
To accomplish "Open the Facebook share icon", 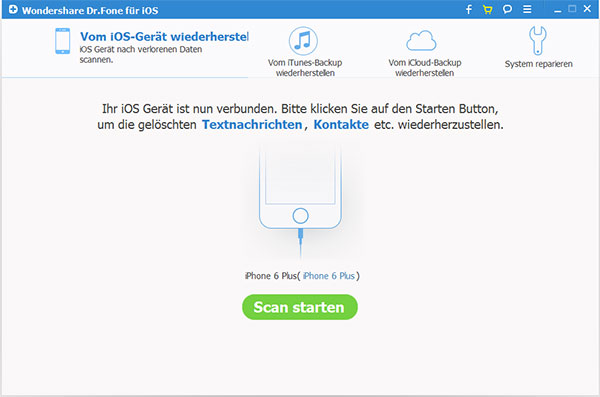I will point(469,9).
